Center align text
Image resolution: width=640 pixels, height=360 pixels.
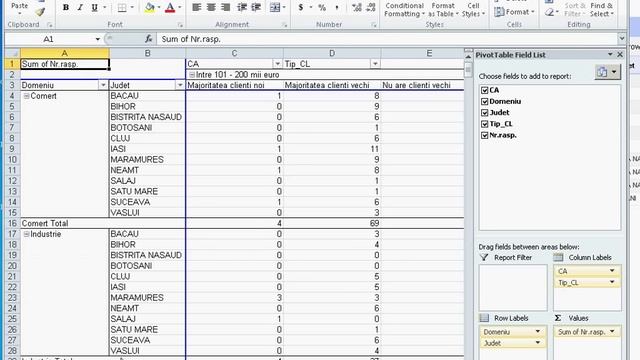(x=211, y=7)
